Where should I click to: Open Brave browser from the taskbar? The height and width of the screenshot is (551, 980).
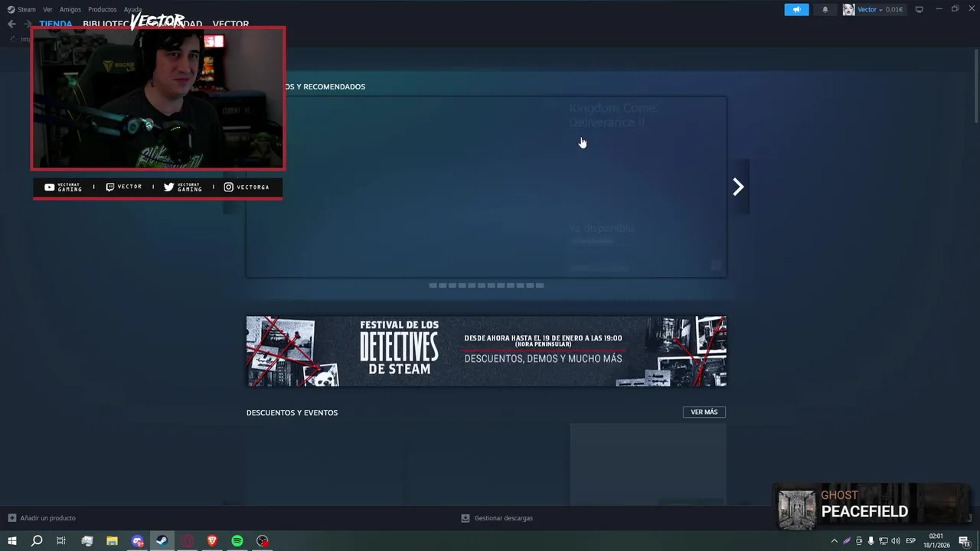point(212,541)
